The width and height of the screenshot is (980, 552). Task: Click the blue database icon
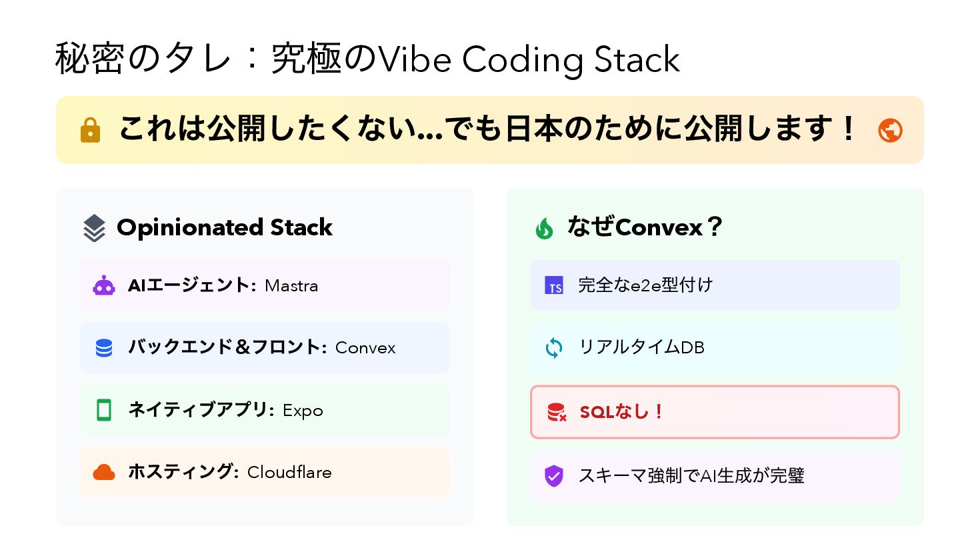point(104,348)
